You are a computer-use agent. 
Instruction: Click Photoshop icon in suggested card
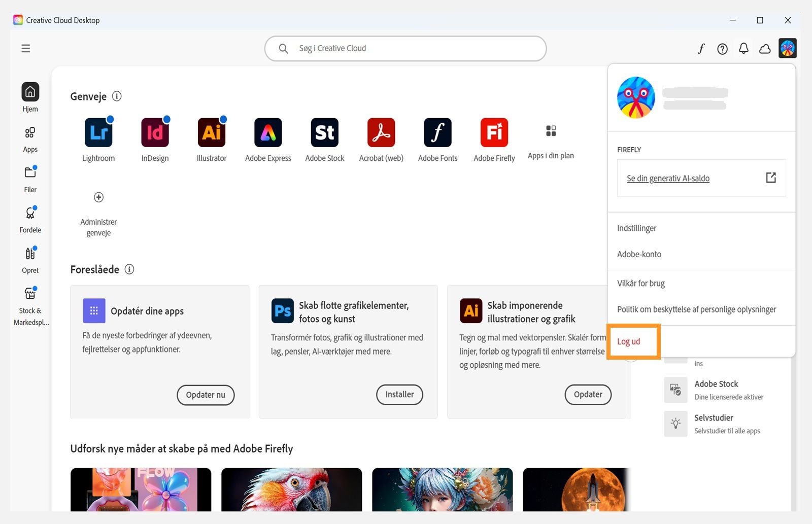click(x=283, y=311)
